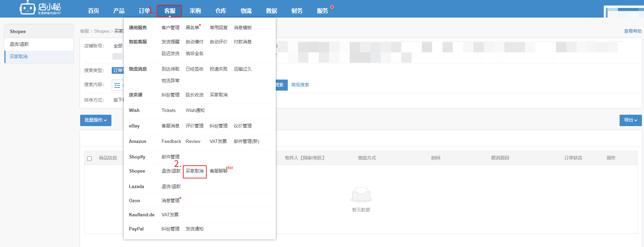Open the 服务 top menu
This screenshot has height=247, width=644.
pyautogui.click(x=323, y=11)
